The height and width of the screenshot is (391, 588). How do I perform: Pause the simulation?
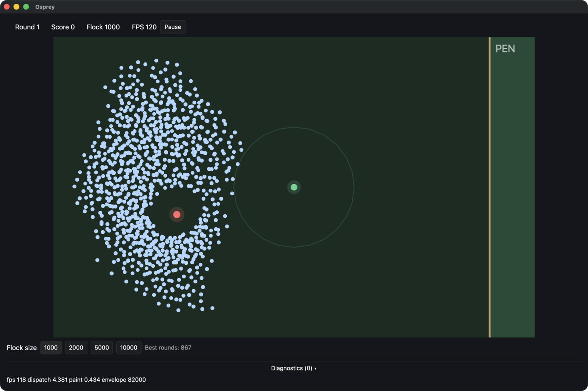(173, 27)
